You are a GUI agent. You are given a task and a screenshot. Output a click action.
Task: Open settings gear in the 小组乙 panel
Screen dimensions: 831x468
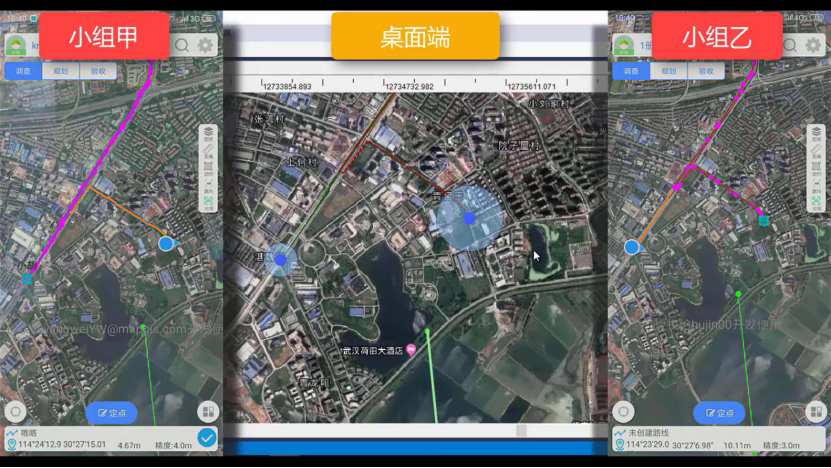click(x=814, y=45)
